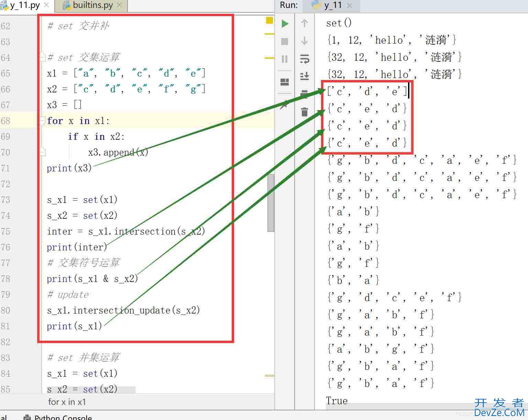Image resolution: width=528 pixels, height=420 pixels.
Task: Click the line 'x3 = []'
Action: point(64,105)
